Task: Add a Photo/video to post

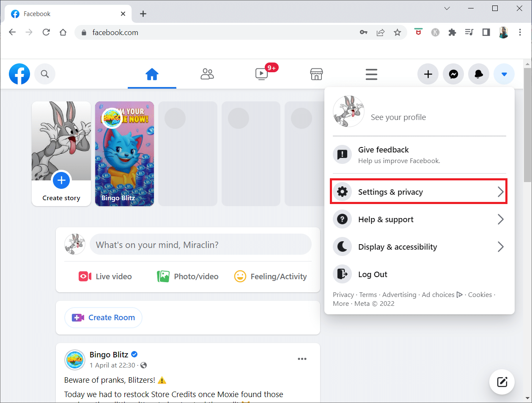Action: click(188, 277)
